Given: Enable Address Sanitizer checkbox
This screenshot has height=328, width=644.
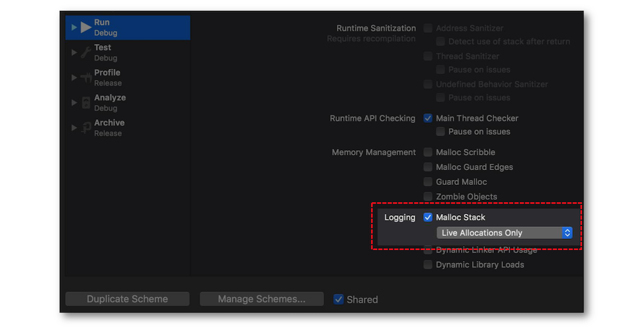Looking at the screenshot, I should [x=428, y=28].
